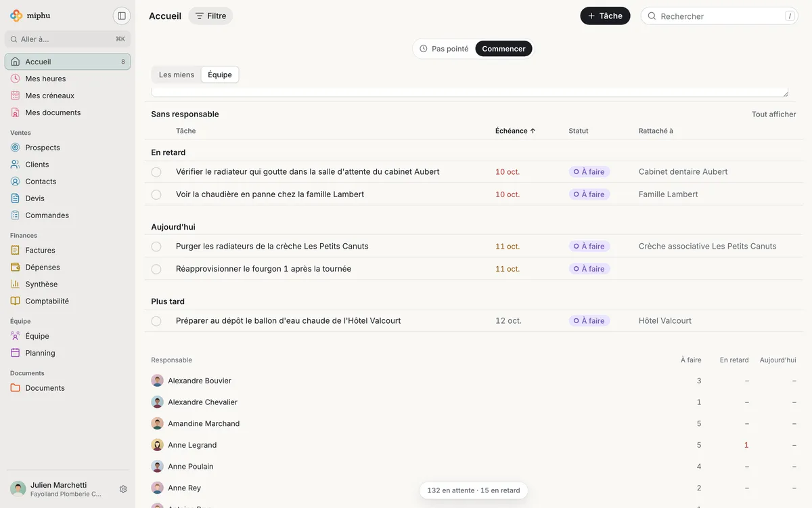Open the Prospects target icon
The width and height of the screenshot is (812, 508).
tap(15, 148)
